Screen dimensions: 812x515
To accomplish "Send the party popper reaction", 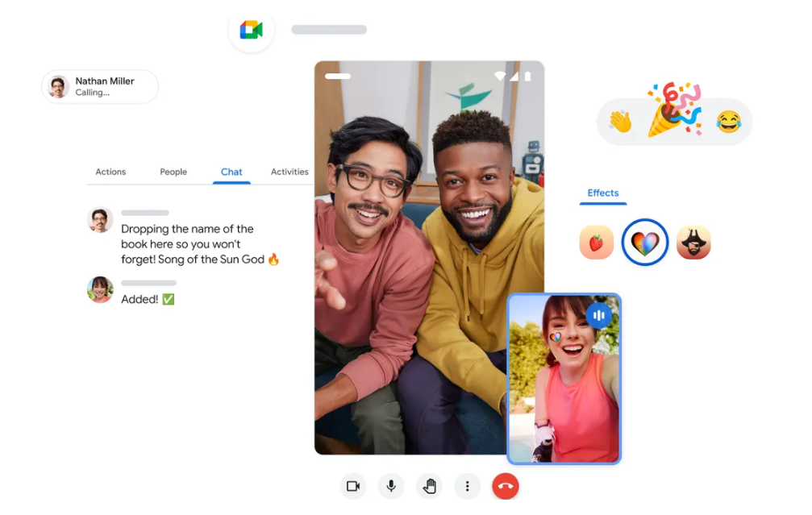I will 674,109.
